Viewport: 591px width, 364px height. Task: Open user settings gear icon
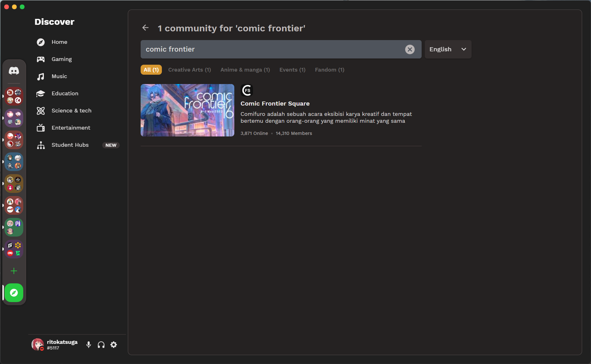114,345
